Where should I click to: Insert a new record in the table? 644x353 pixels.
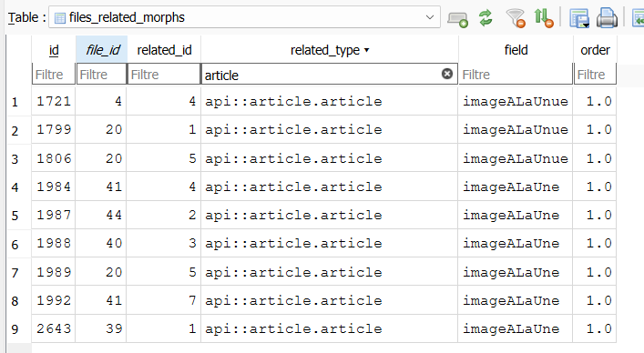point(457,18)
